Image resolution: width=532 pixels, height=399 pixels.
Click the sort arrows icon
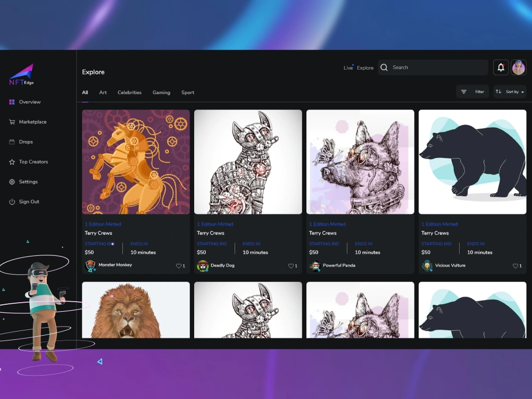coord(498,92)
